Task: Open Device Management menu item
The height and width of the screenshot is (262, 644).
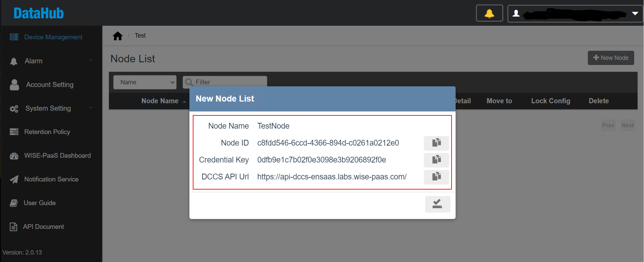Action: [x=53, y=37]
